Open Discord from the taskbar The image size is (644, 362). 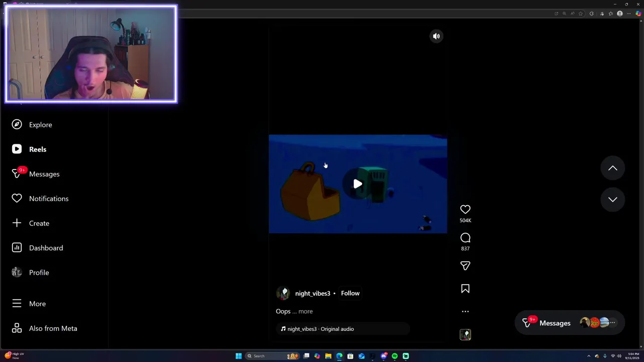coord(384,356)
